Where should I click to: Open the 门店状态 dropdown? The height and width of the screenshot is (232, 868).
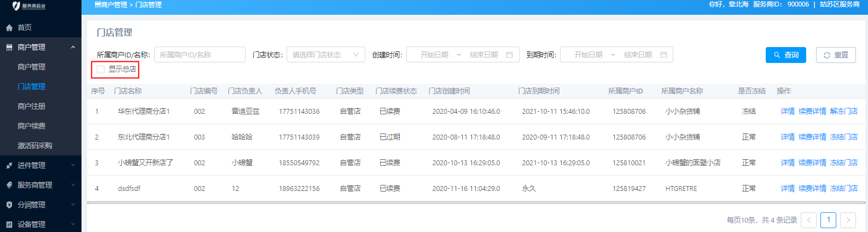click(325, 55)
